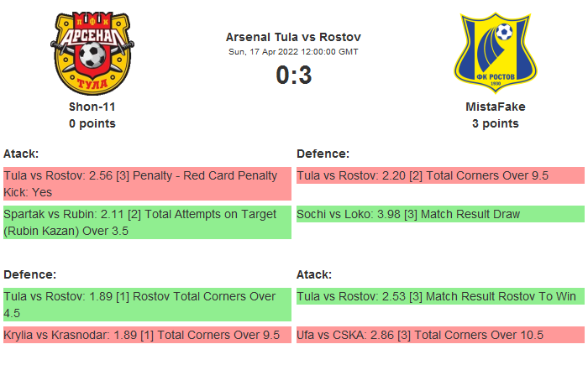The height and width of the screenshot is (386, 588).
Task: Select the MistaFake player name
Action: (x=496, y=107)
